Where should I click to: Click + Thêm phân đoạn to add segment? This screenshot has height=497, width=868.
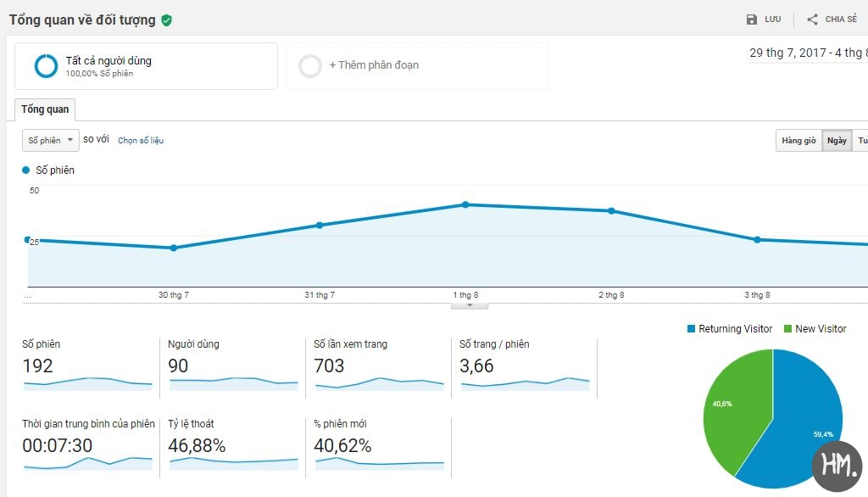pos(374,64)
